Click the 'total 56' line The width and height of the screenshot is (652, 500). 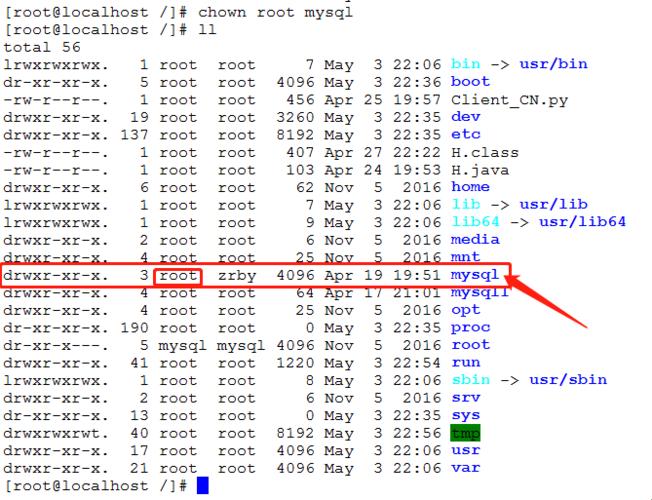tap(42, 47)
